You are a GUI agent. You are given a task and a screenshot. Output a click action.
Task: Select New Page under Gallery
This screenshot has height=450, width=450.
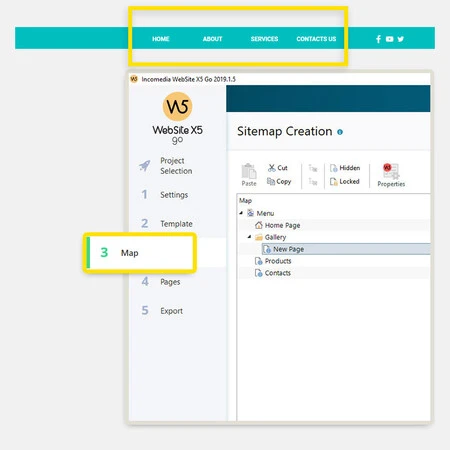tap(346, 249)
